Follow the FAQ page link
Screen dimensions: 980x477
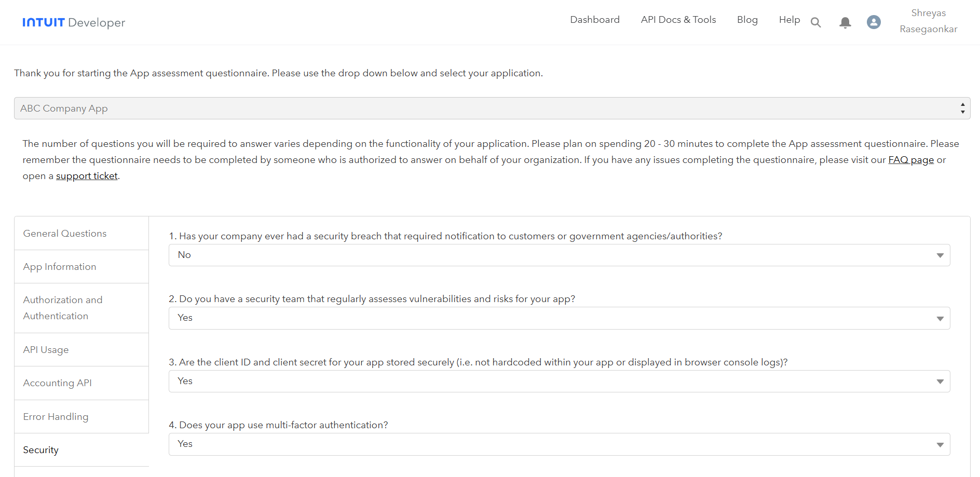[910, 160]
